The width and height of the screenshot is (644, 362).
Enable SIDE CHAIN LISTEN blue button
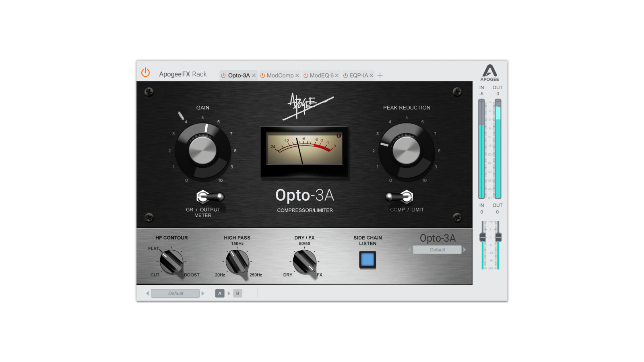[x=367, y=260]
